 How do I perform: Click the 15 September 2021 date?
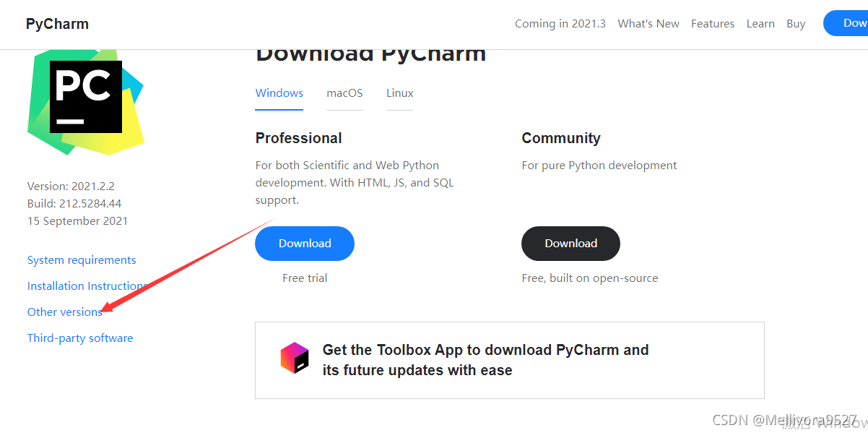[x=78, y=221]
